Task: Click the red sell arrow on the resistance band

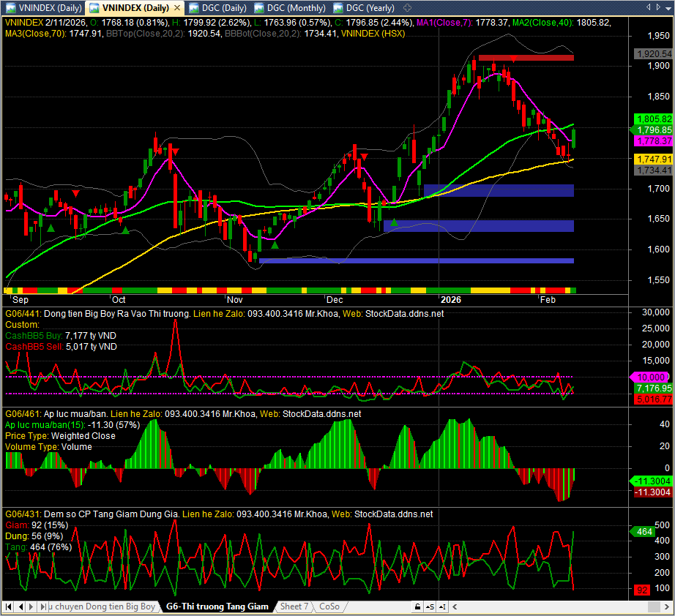Action: tap(513, 58)
